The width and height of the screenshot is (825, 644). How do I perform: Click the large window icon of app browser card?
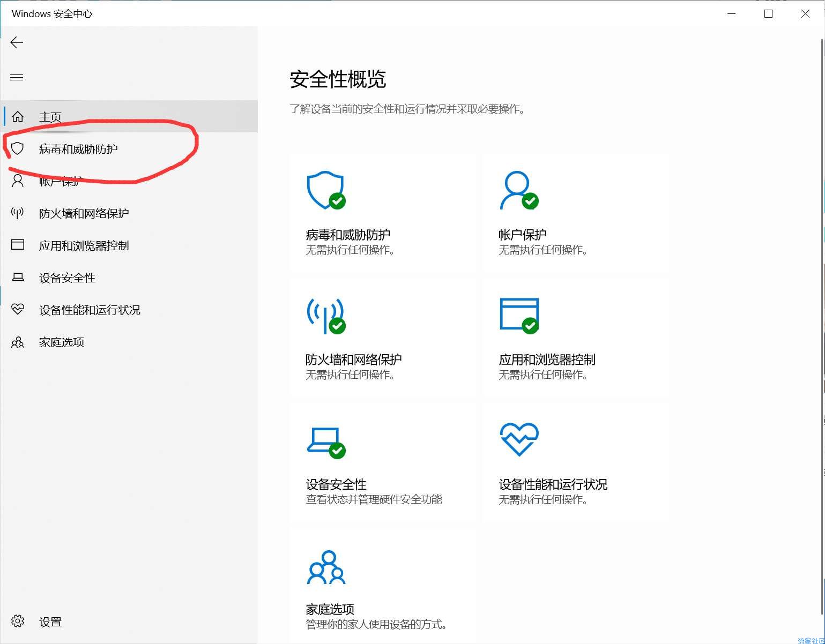[x=519, y=316]
